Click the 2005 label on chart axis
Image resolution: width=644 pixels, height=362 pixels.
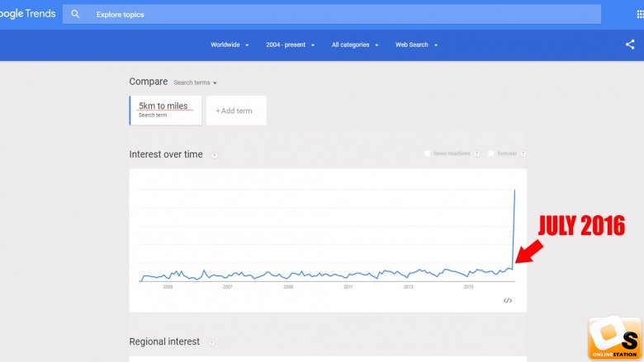tap(168, 287)
